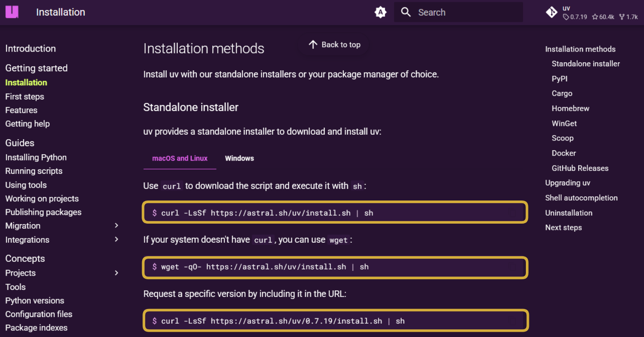Open the Using tools guide

click(x=26, y=185)
